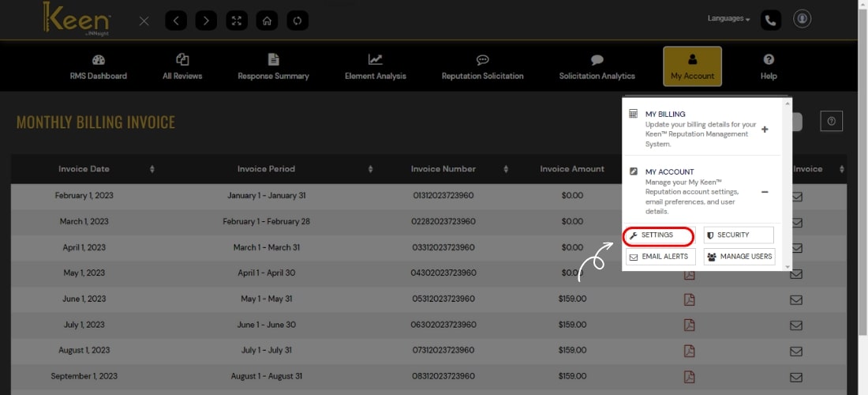Sort by Invoice Date column
The image size is (868, 395).
pos(152,169)
